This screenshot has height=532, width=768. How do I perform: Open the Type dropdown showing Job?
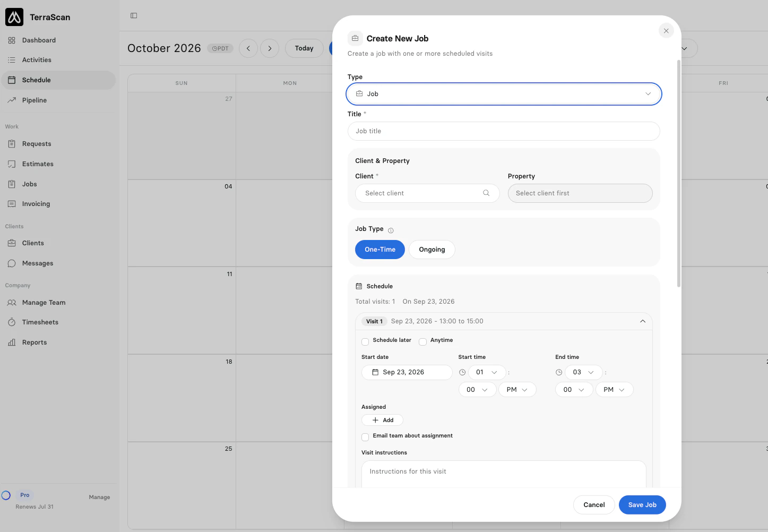click(504, 94)
